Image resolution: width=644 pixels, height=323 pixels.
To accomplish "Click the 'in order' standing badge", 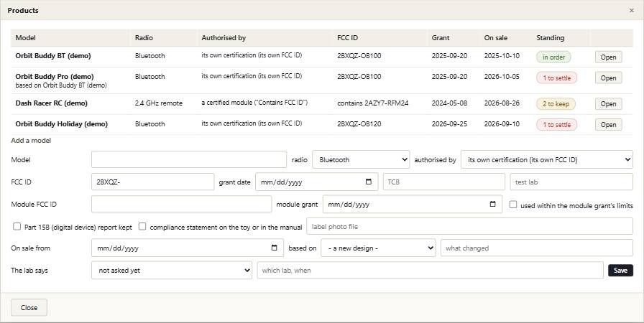I will coord(553,57).
